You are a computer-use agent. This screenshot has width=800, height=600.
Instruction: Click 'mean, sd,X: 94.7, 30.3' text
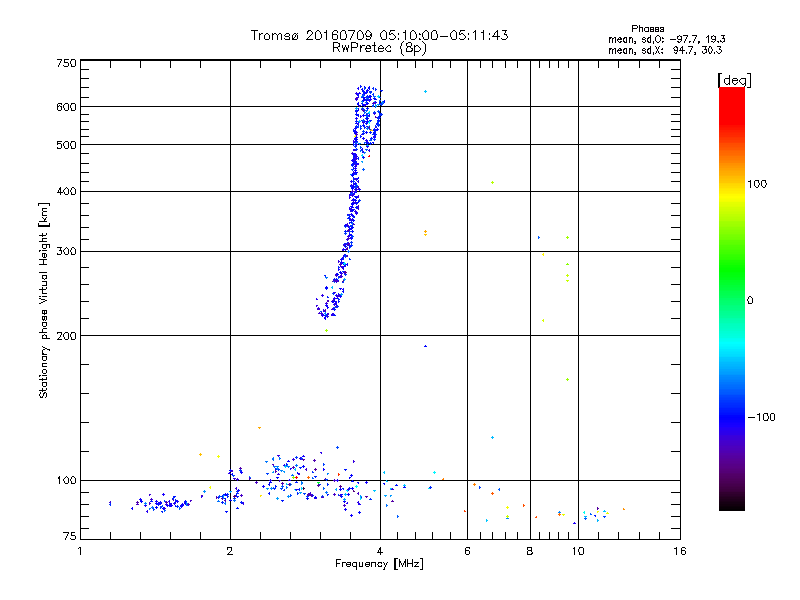[665, 50]
